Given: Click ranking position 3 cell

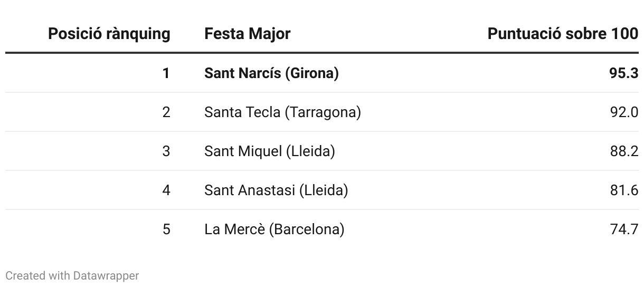Looking at the screenshot, I should (166, 151).
